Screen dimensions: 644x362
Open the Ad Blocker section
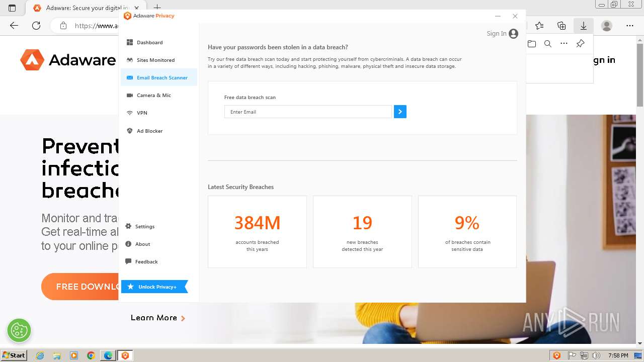(158, 131)
